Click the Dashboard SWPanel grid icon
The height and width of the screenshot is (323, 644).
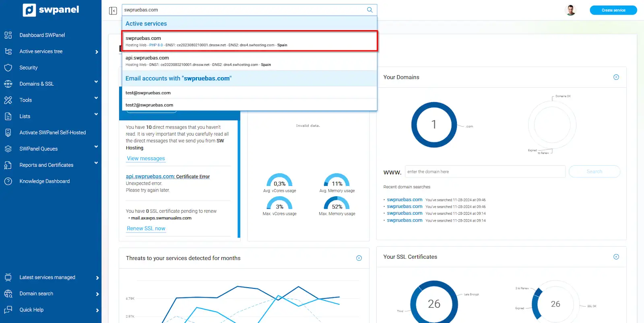point(8,35)
